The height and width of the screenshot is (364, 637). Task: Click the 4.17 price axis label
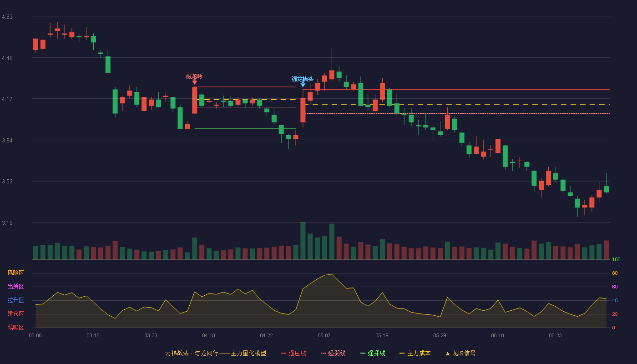(x=7, y=99)
